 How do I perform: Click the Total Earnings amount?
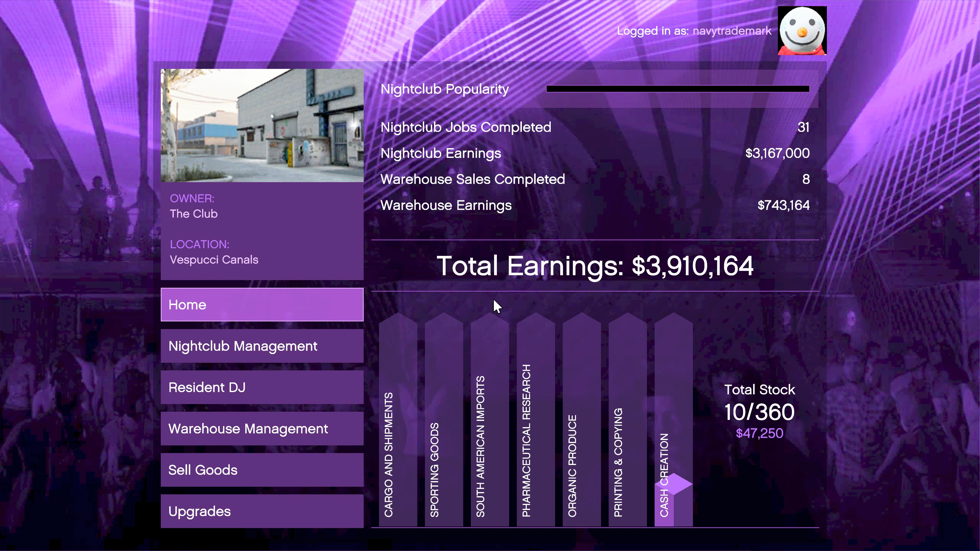[x=692, y=266]
